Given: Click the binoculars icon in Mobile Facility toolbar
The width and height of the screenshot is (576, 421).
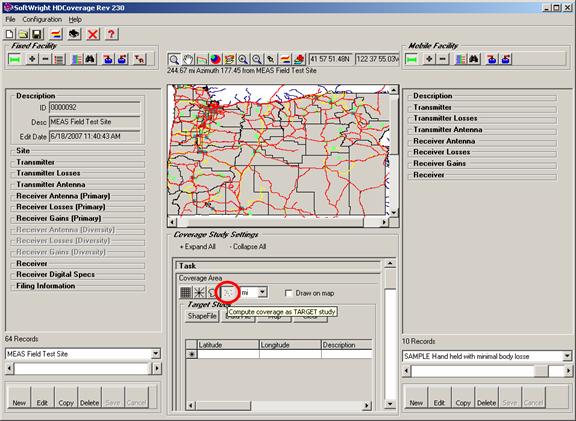Looking at the screenshot, I should (x=474, y=59).
